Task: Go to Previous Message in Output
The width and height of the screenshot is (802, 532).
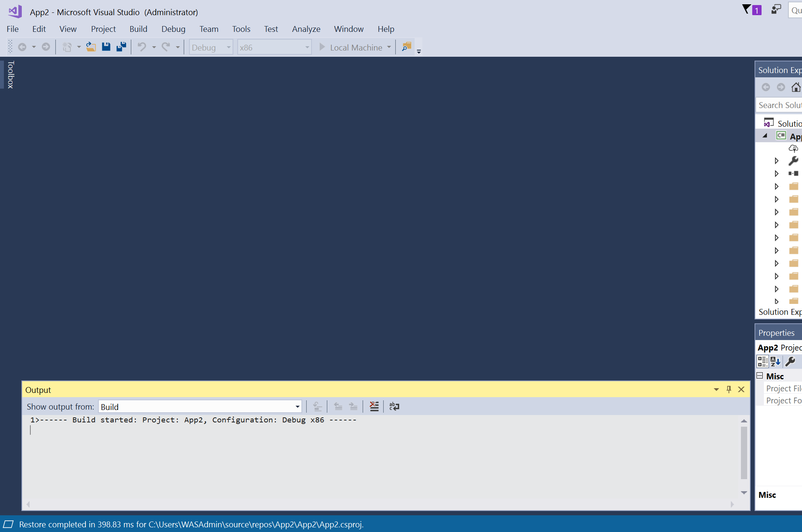Action: [338, 406]
